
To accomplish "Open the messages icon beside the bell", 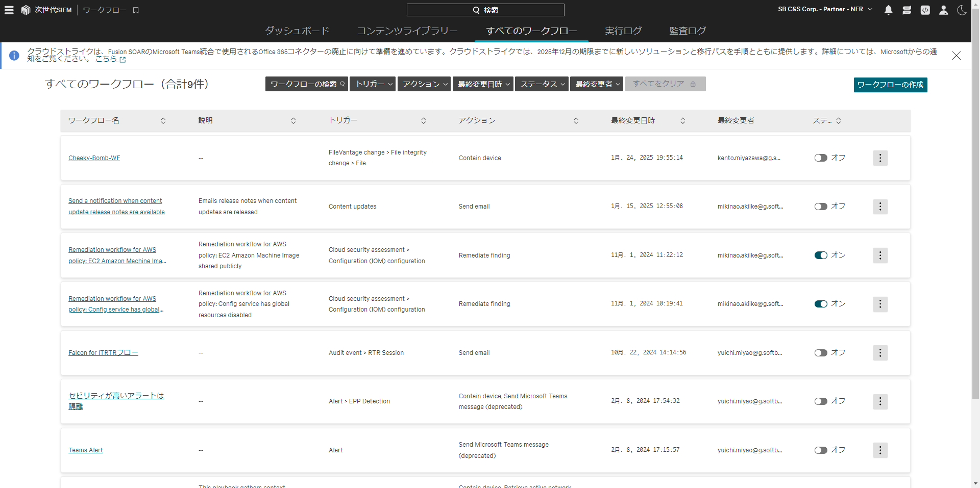I will (x=907, y=10).
